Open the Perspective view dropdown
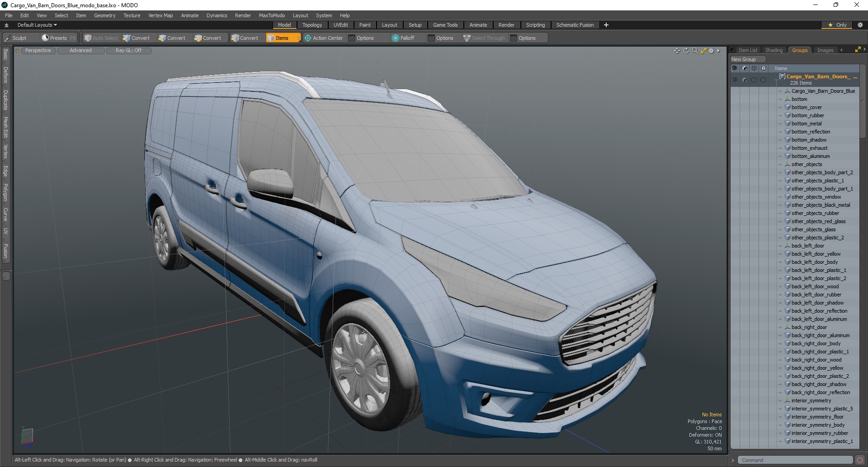Image resolution: width=868 pixels, height=467 pixels. tap(38, 51)
